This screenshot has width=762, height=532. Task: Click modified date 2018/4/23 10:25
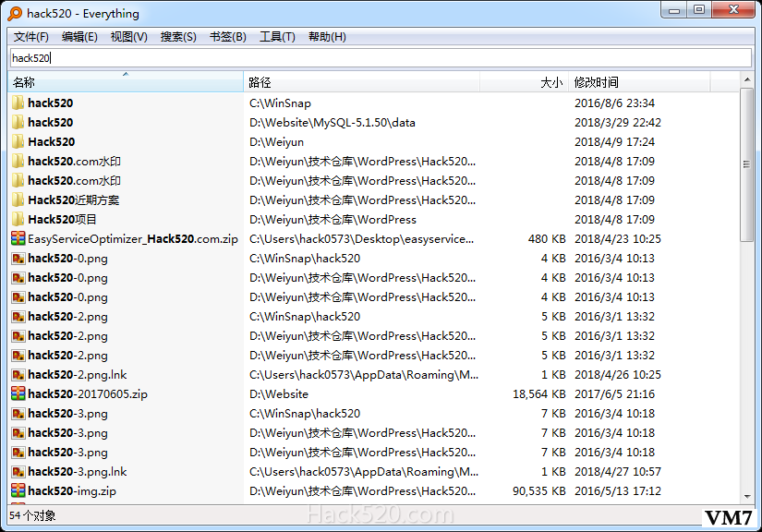coord(618,239)
